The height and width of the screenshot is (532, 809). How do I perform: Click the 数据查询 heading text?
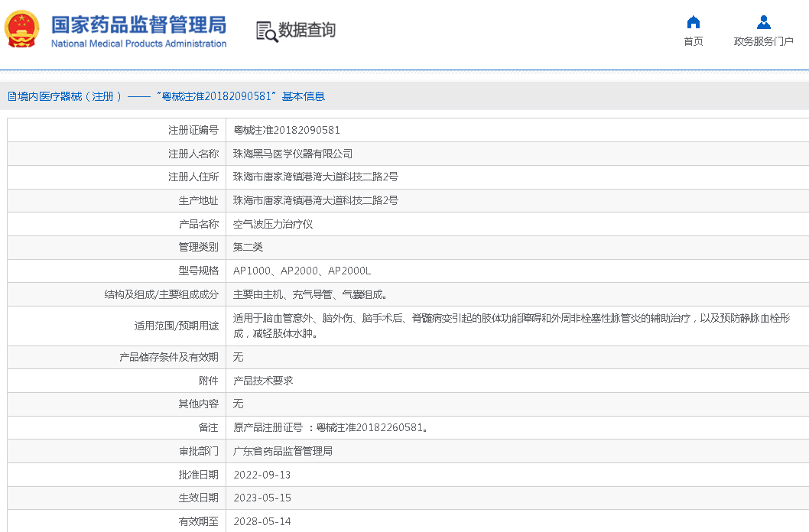(x=307, y=31)
